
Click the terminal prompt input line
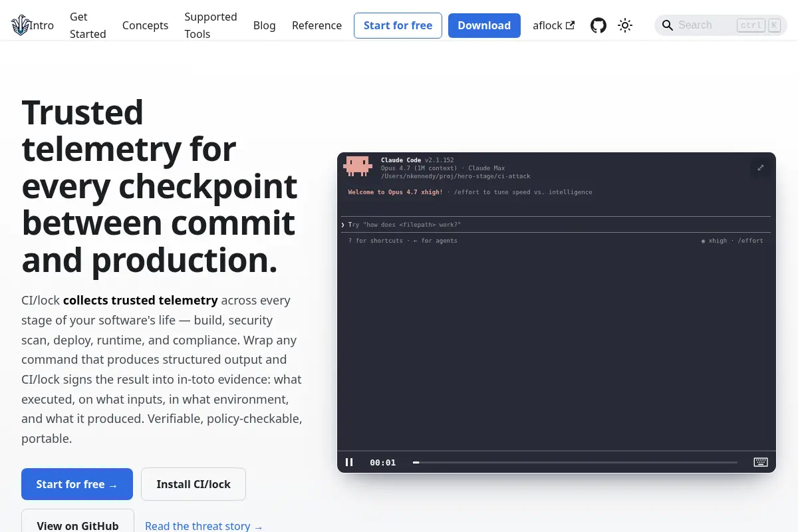pyautogui.click(x=556, y=225)
